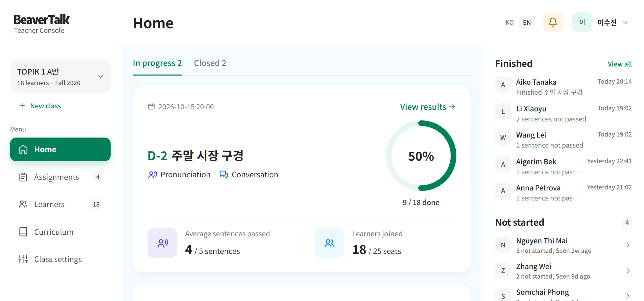Expand Zhang Wei row chevron
The height and width of the screenshot is (301, 644).
point(628,271)
